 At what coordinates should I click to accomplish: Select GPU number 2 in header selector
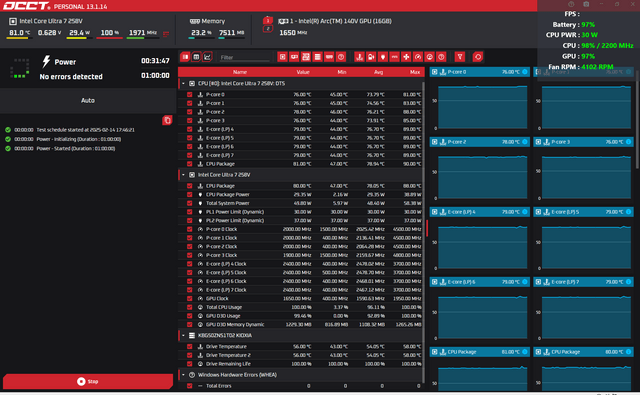click(268, 29)
